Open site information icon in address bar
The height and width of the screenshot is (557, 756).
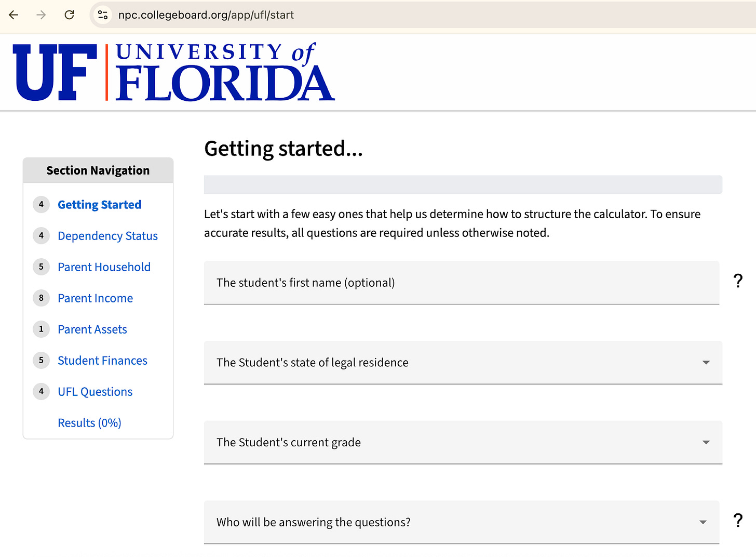[103, 15]
